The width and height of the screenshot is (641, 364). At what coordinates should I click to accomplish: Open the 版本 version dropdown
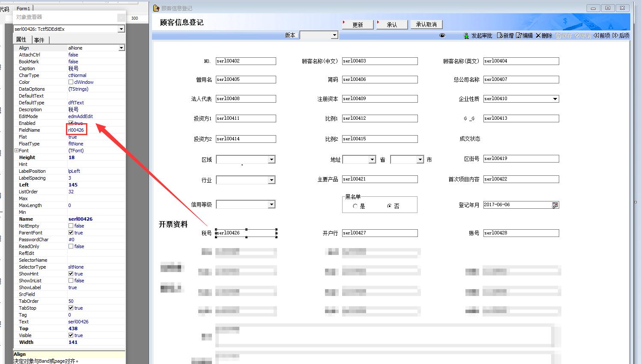(x=334, y=35)
